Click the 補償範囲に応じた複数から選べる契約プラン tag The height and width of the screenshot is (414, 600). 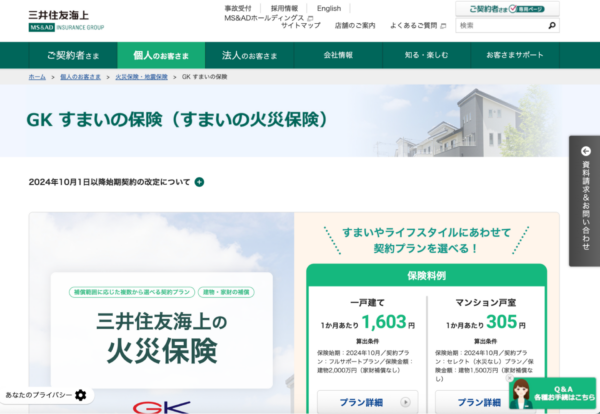132,292
